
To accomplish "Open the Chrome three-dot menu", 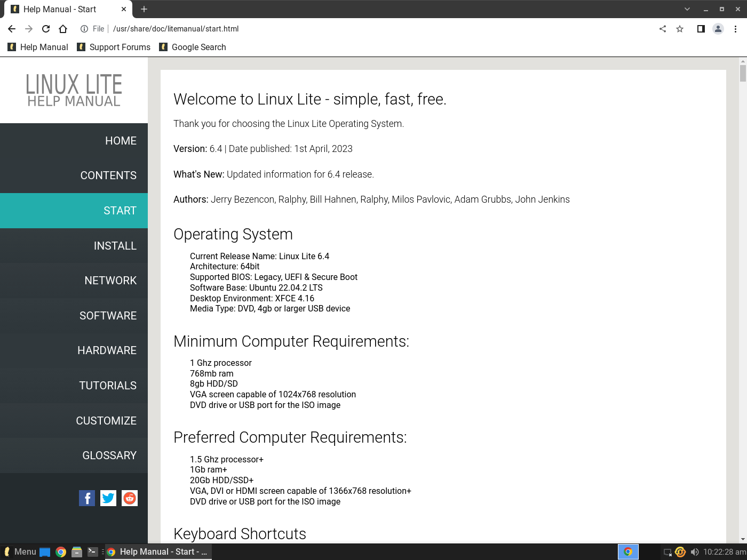I will 735,29.
